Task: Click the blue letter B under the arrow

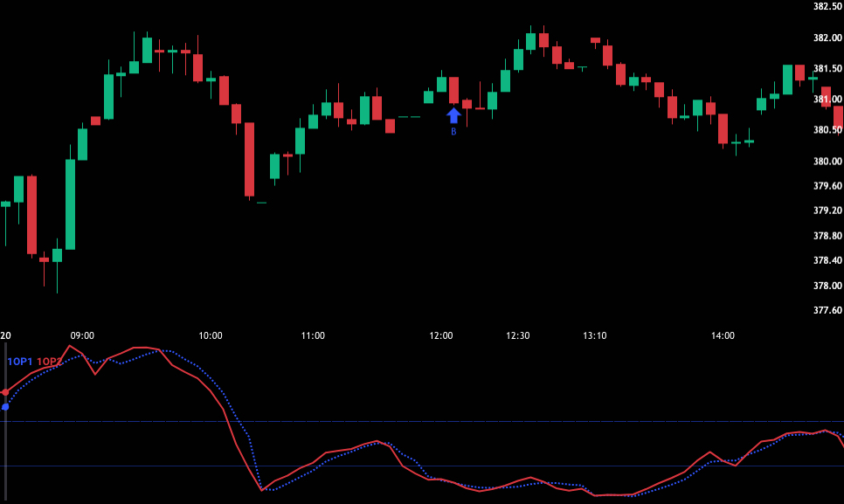Action: (453, 131)
